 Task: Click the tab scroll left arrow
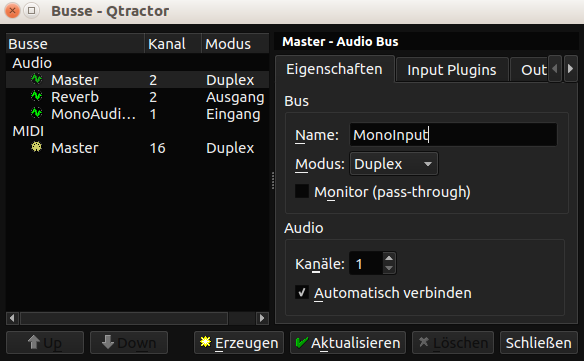point(555,69)
